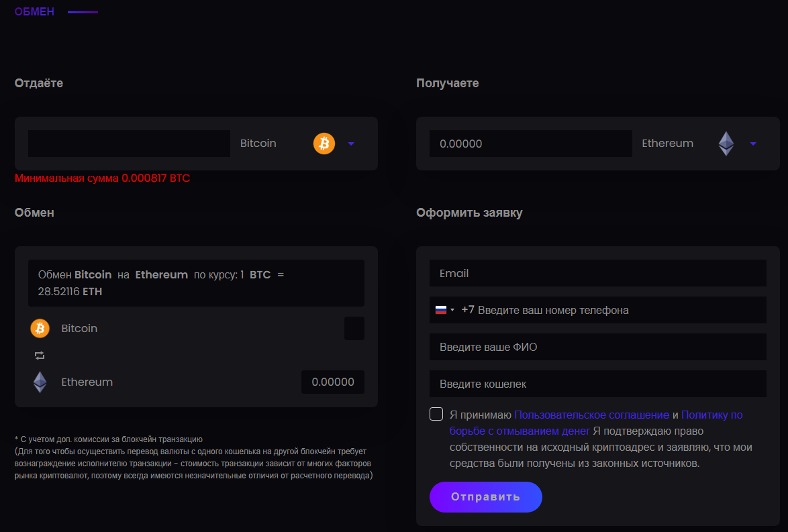Image resolution: width=788 pixels, height=532 pixels.
Task: Open the Пользовательское соглашение link
Action: tap(591, 415)
